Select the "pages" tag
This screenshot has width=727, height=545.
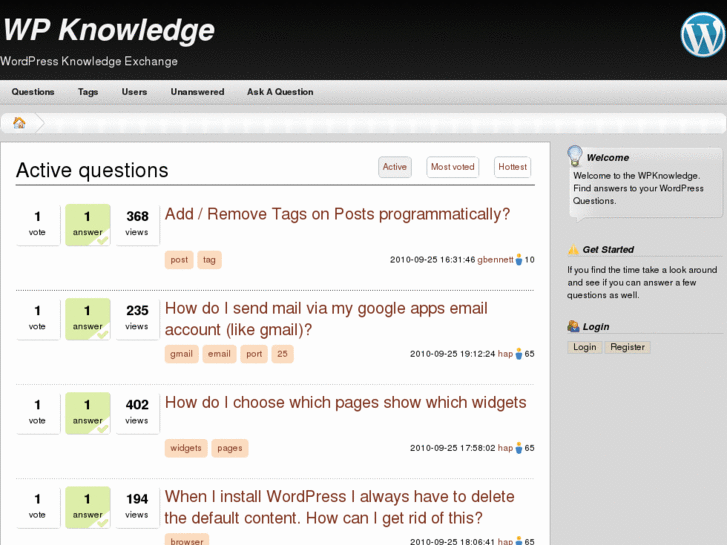(230, 448)
